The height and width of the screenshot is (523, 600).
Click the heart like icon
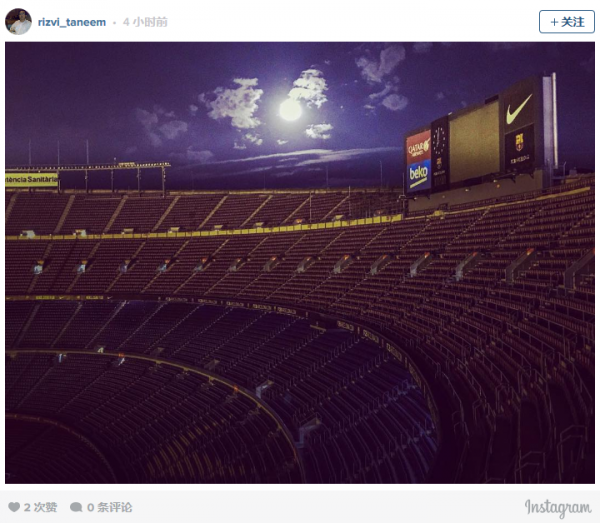tap(14, 507)
